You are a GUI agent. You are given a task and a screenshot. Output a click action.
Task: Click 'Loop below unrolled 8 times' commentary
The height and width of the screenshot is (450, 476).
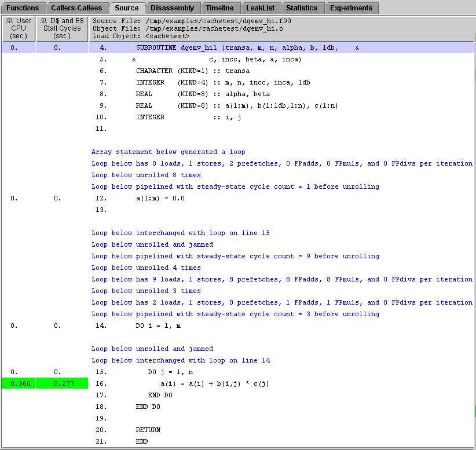pyautogui.click(x=146, y=175)
